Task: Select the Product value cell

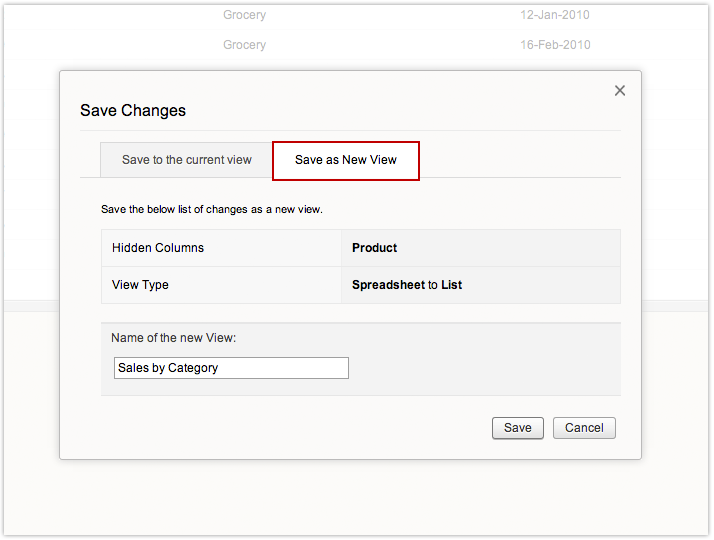Action: [375, 248]
